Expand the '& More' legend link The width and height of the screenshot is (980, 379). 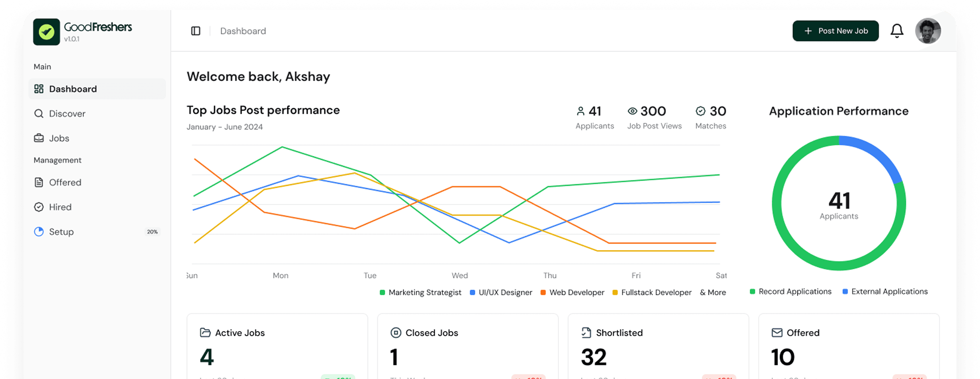(x=712, y=292)
